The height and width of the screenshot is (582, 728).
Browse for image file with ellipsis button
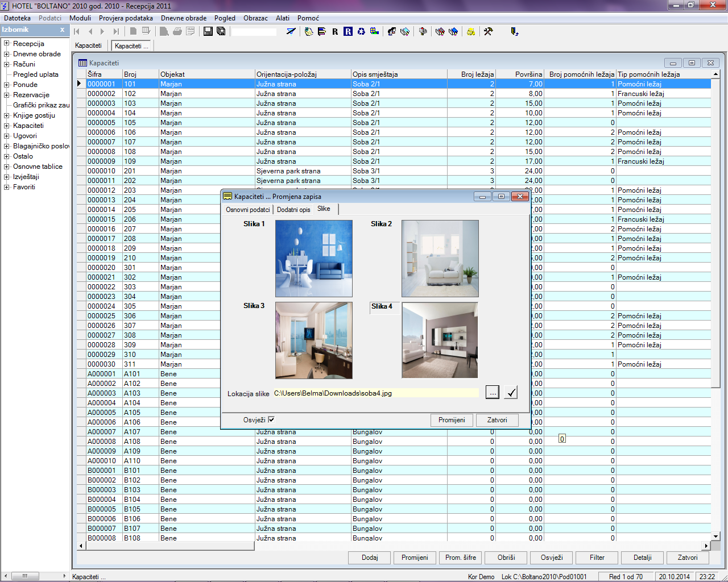[493, 392]
